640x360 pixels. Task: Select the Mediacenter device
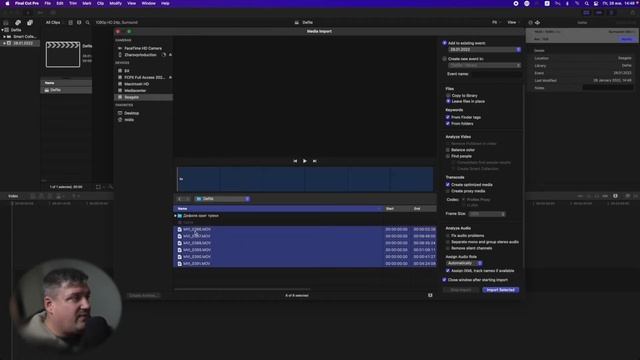[135, 91]
